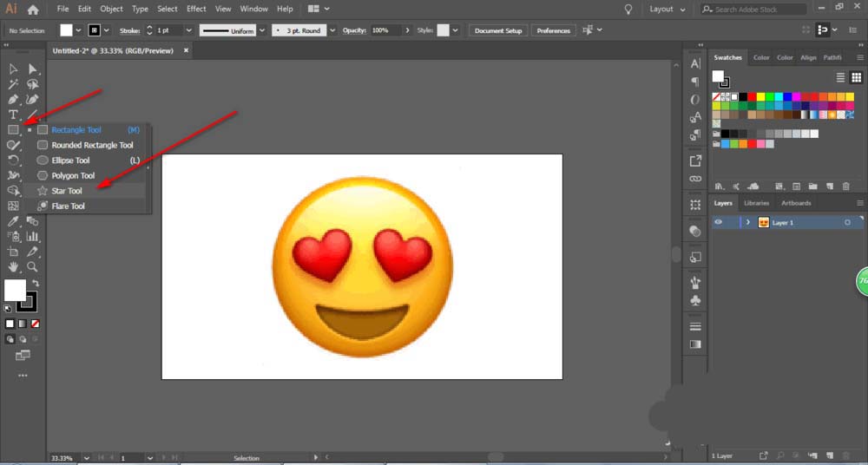
Task: Open zoom level dropdown at bottom
Action: pos(86,458)
